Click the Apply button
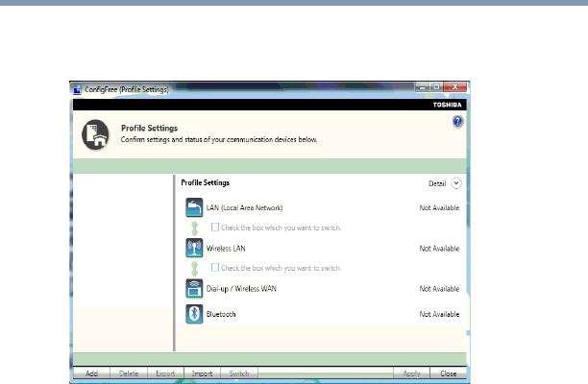Viewport: 588px width, 384px height. [x=411, y=373]
